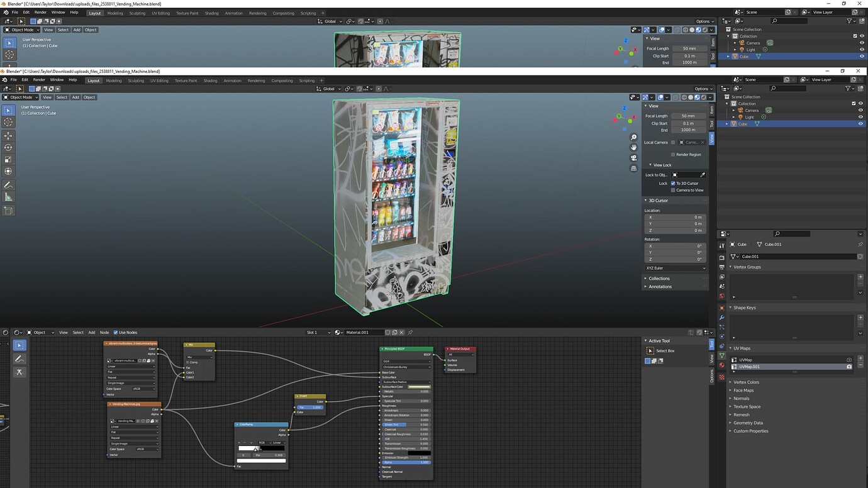
Task: Click the Focal Length value field
Action: [x=688, y=116]
